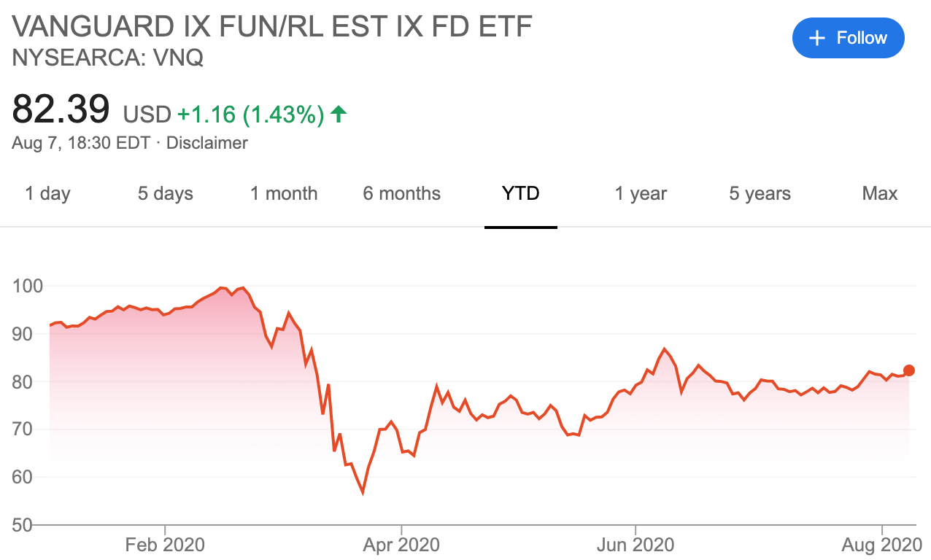Click the 82.39 current price
Viewport: 931px width, 560px height.
pos(61,109)
